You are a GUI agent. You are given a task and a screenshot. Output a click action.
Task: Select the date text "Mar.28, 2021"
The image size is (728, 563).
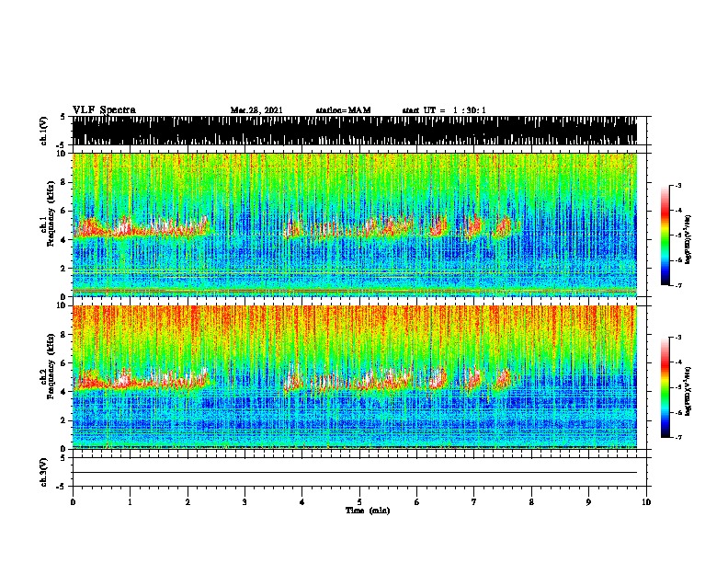click(256, 110)
